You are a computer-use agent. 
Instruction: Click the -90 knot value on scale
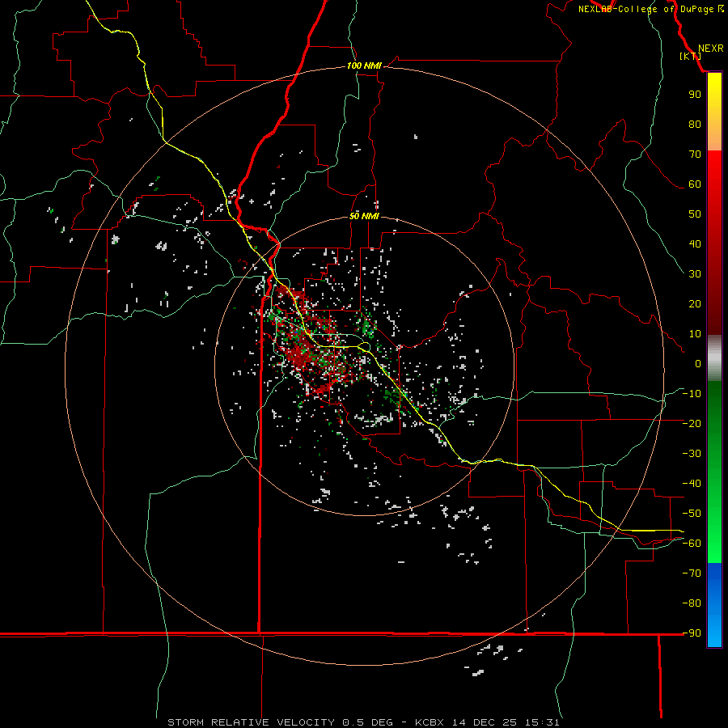(x=692, y=633)
